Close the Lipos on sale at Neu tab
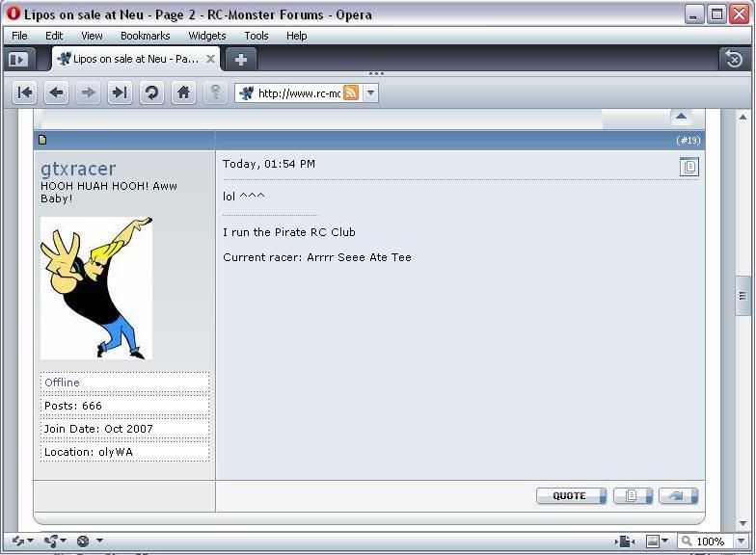 211,59
